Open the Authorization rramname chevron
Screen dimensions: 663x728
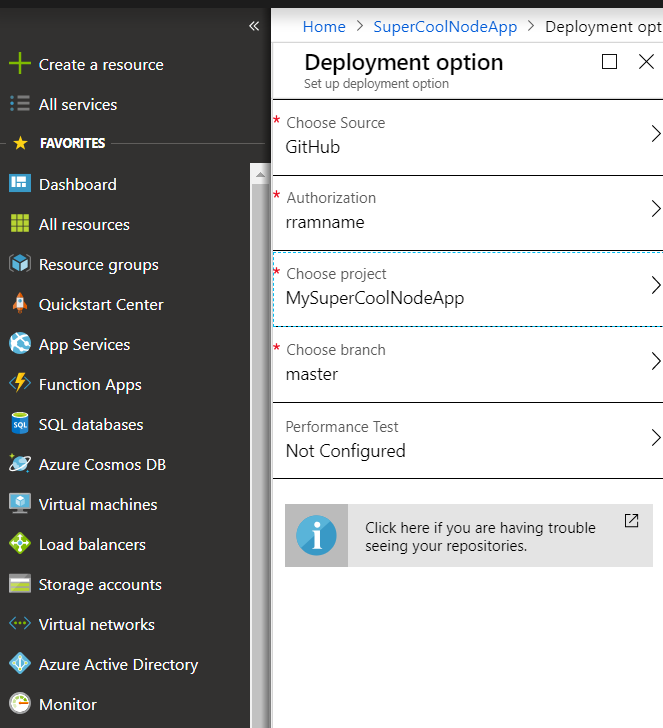point(655,209)
